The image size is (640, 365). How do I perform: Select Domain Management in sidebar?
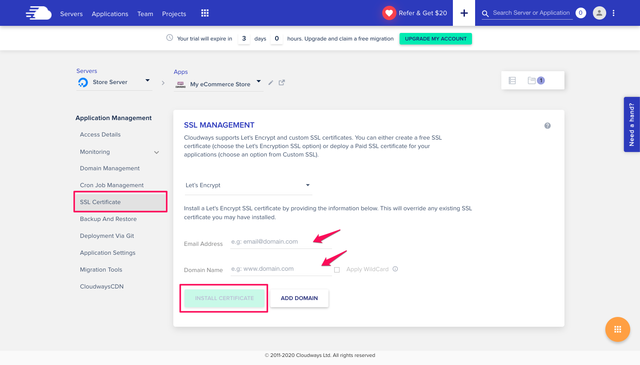tap(109, 168)
